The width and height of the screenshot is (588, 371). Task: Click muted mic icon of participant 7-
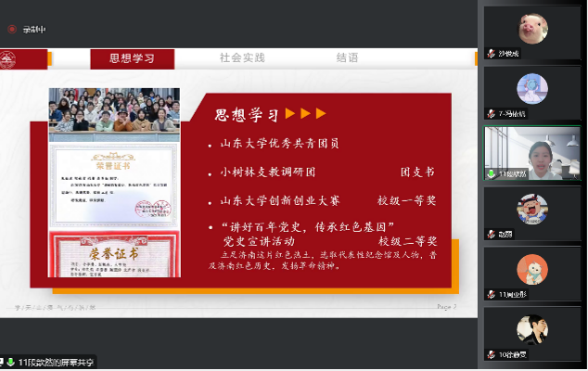[x=492, y=114]
